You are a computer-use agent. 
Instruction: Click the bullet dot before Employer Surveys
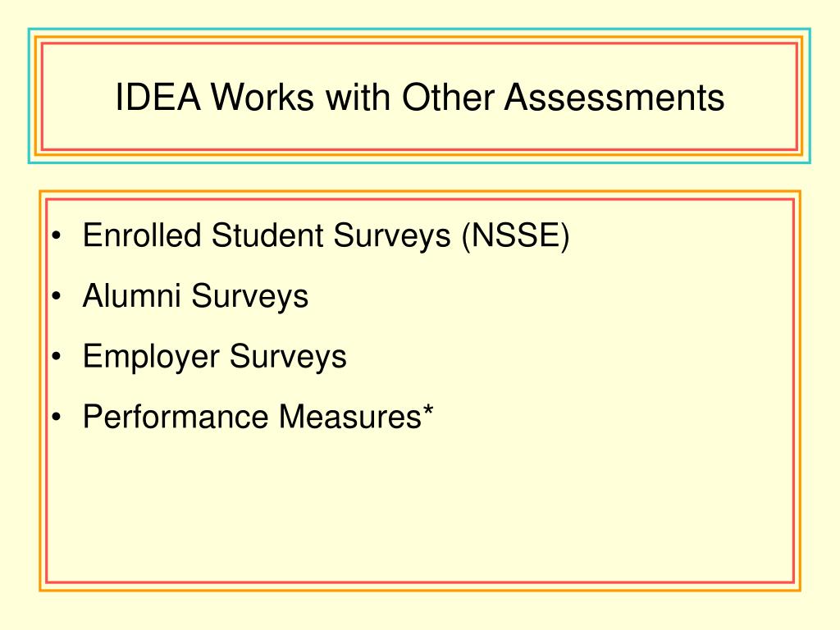(57, 356)
